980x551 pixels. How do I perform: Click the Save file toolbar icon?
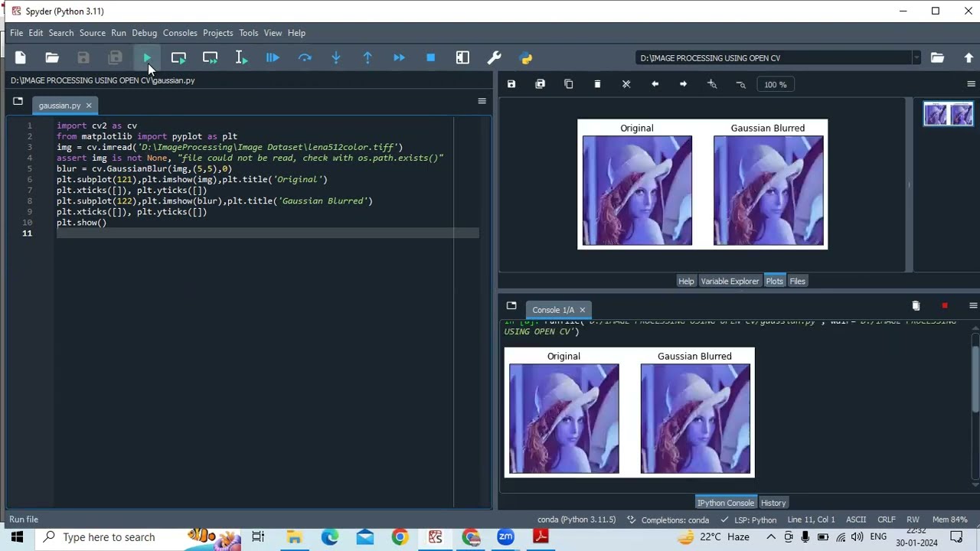(83, 57)
